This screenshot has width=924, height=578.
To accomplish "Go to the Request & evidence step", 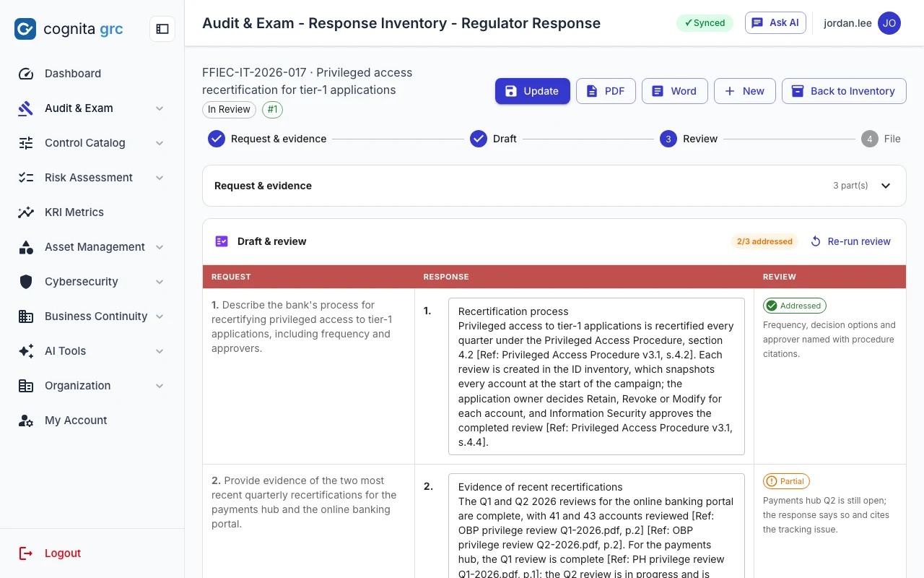I will pos(267,139).
